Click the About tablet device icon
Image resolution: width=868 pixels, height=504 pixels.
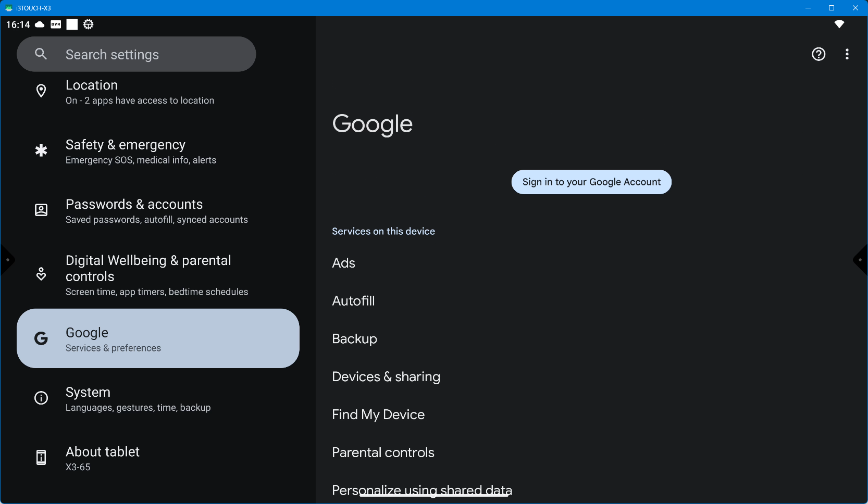click(x=41, y=458)
